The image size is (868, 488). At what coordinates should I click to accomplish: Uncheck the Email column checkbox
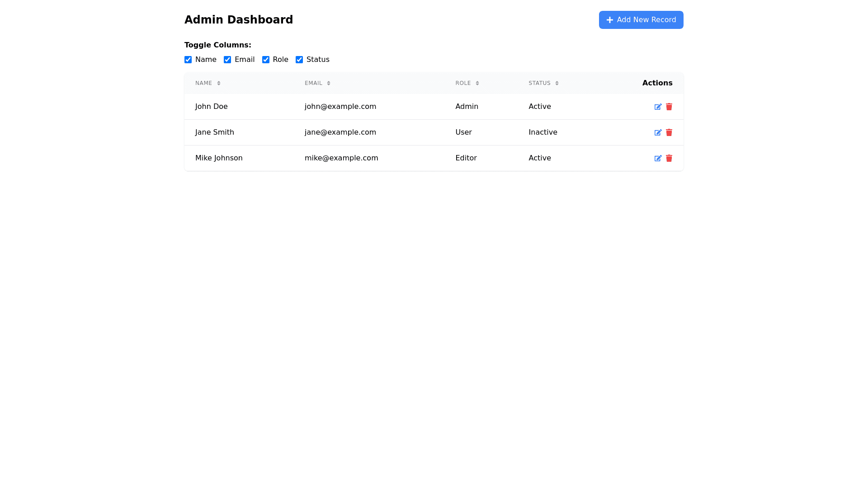point(227,59)
